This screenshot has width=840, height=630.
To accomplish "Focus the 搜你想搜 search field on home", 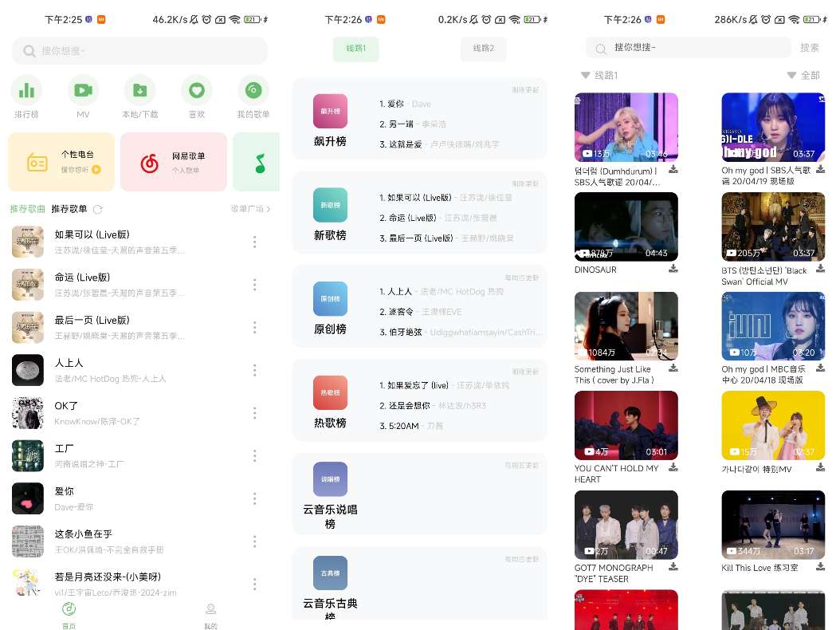I will (139, 51).
